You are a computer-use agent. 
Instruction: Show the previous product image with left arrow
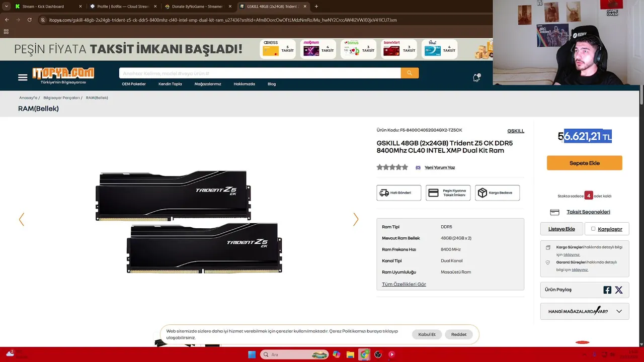(x=21, y=219)
